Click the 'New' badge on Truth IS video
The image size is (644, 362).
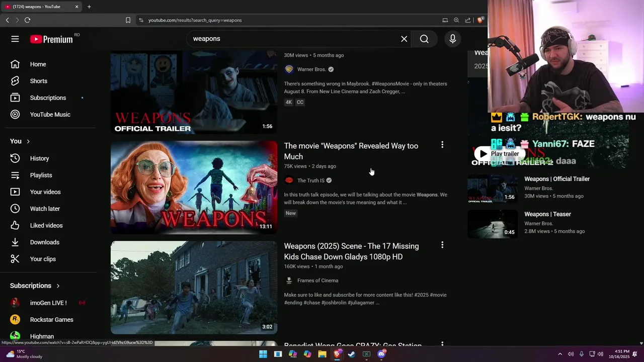point(291,213)
